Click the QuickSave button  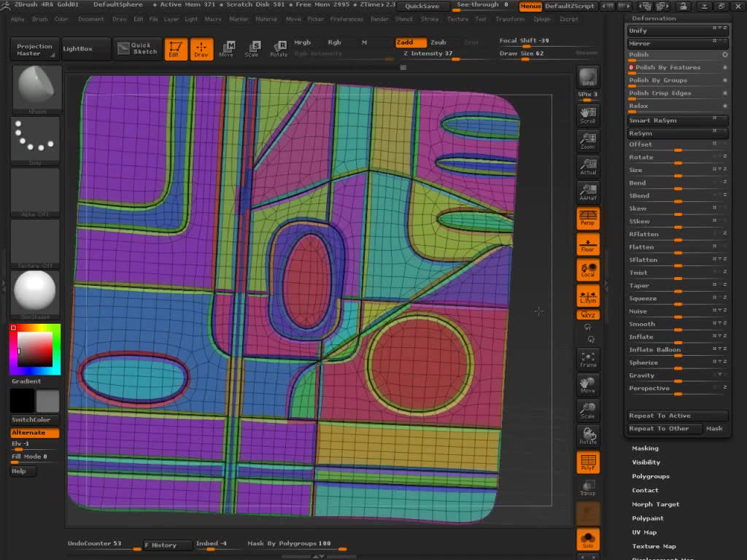(422, 6)
